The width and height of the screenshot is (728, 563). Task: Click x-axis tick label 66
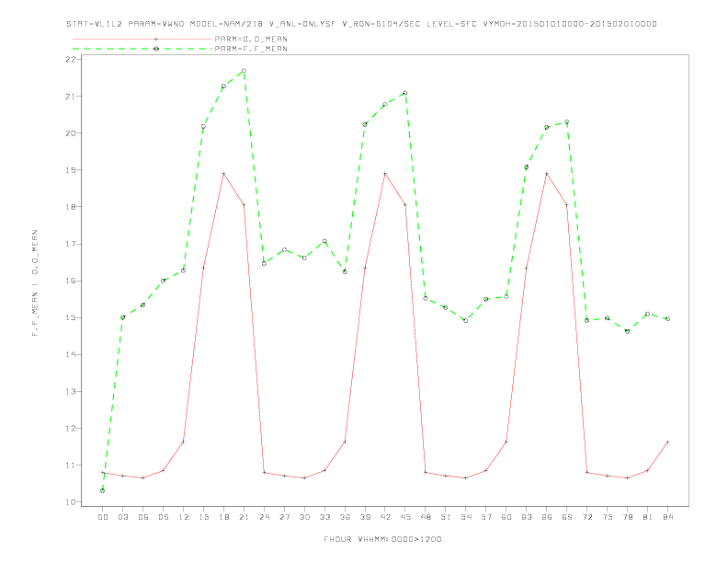tap(547, 517)
